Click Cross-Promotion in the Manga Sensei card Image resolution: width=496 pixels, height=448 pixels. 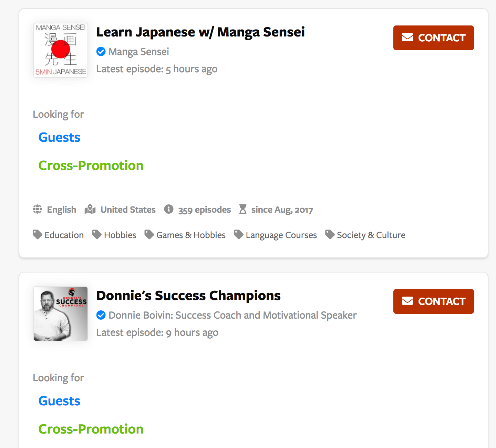(91, 166)
